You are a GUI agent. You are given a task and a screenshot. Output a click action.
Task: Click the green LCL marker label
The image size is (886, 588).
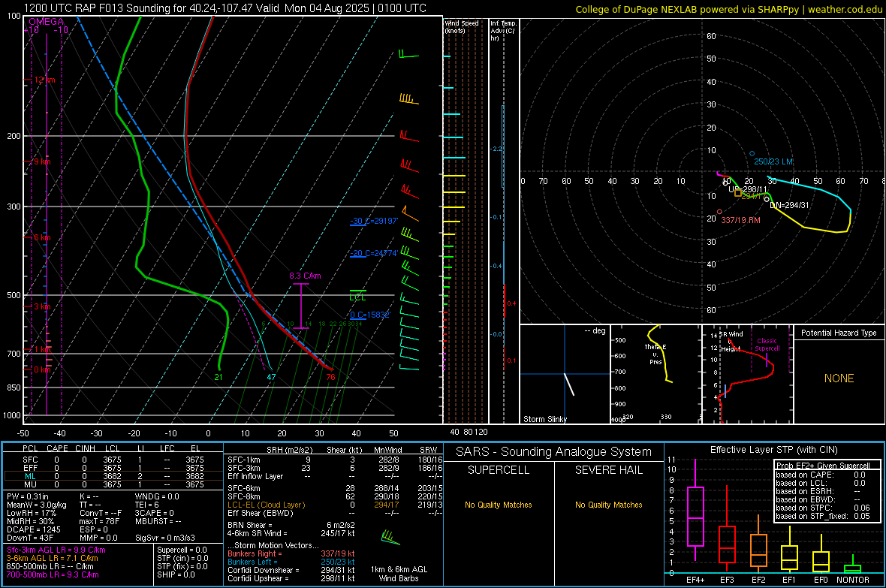(357, 297)
